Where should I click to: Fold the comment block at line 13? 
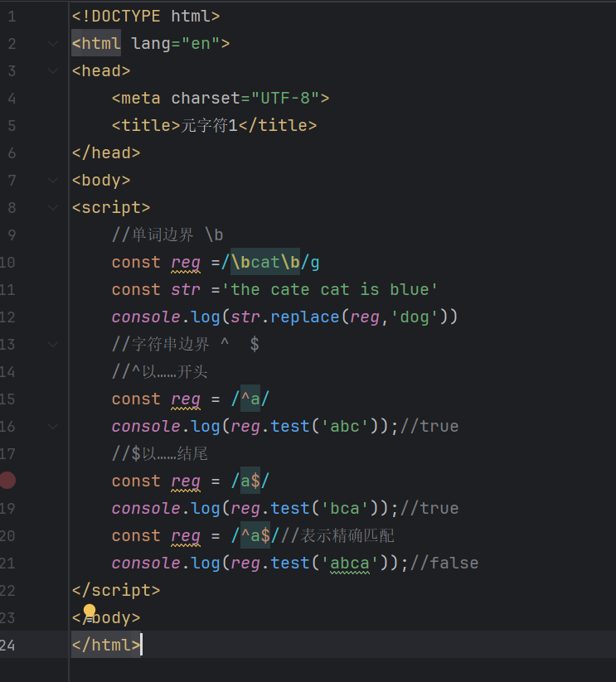(52, 345)
